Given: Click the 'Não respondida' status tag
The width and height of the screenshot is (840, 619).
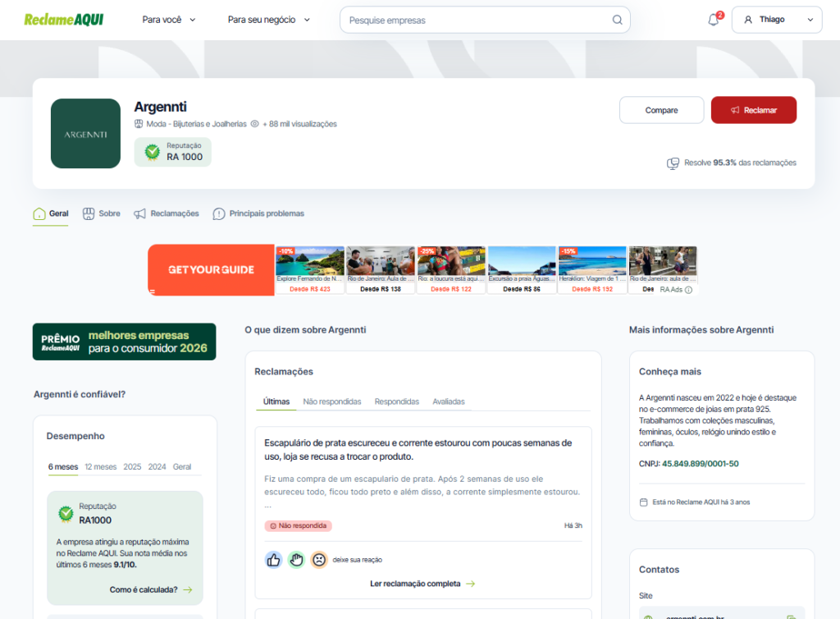Looking at the screenshot, I should (299, 525).
